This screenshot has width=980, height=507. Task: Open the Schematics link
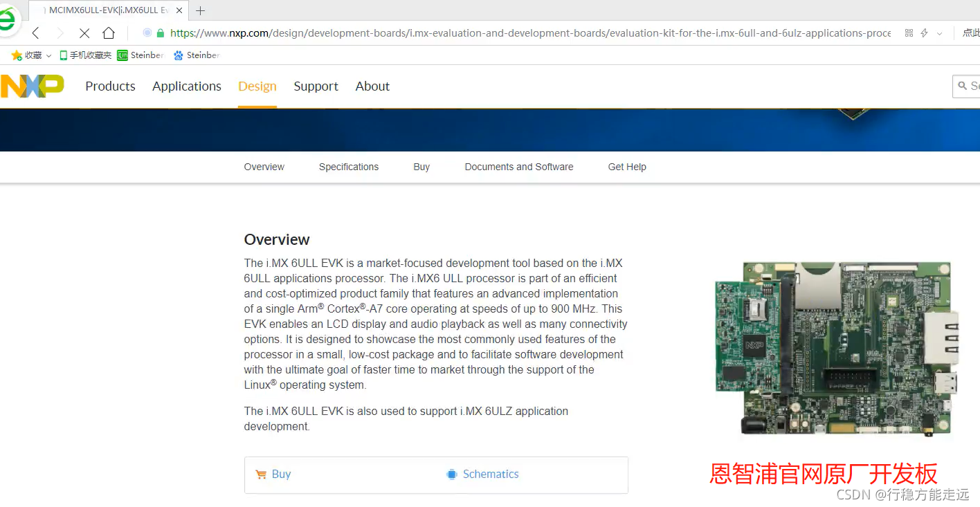(483, 474)
